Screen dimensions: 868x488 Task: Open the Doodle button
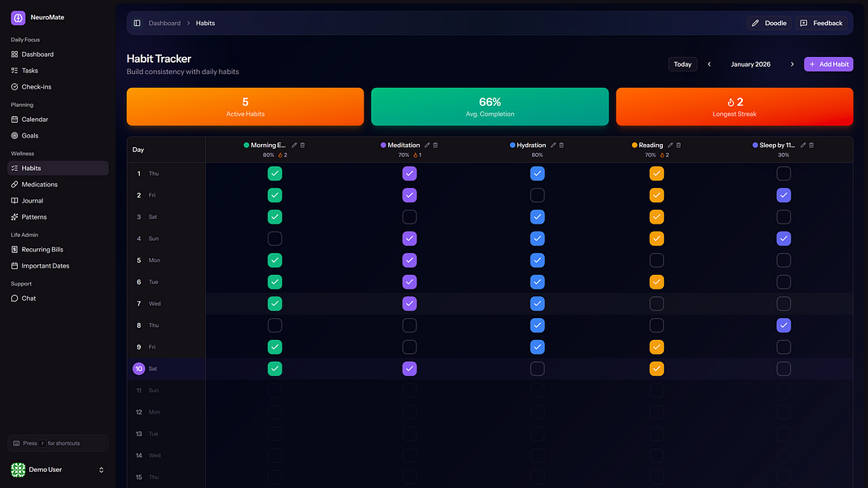(770, 24)
